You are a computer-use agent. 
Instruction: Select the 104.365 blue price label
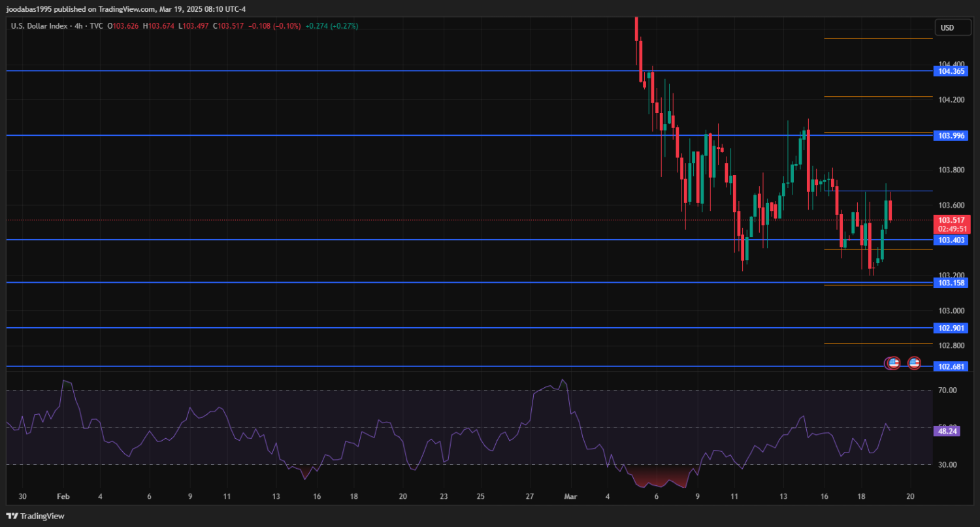pyautogui.click(x=951, y=71)
